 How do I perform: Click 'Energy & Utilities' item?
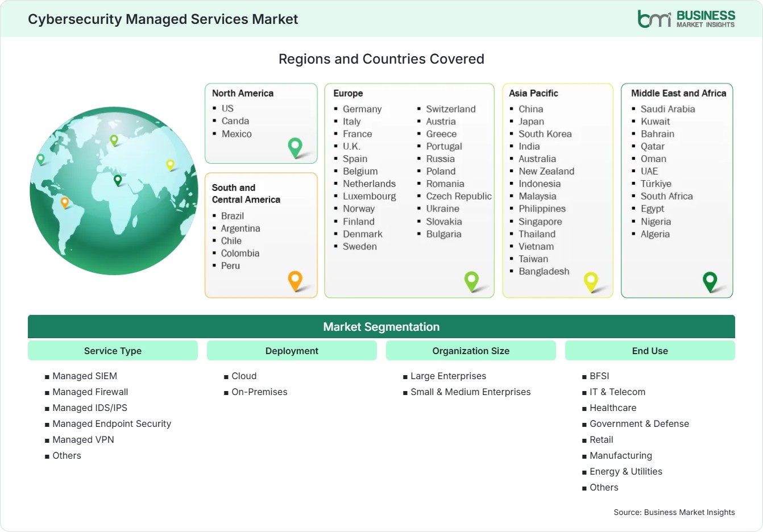click(x=626, y=471)
